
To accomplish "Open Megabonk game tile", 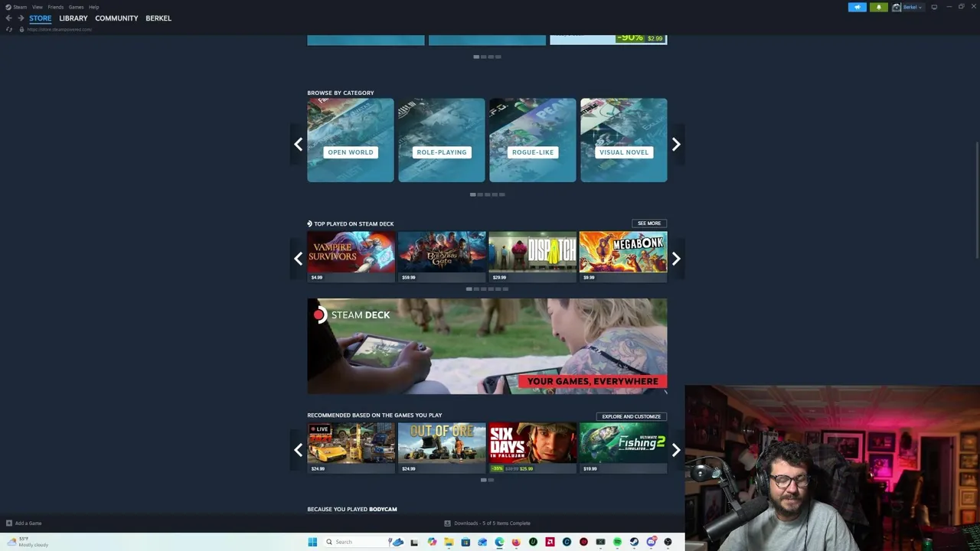I will pos(623,256).
